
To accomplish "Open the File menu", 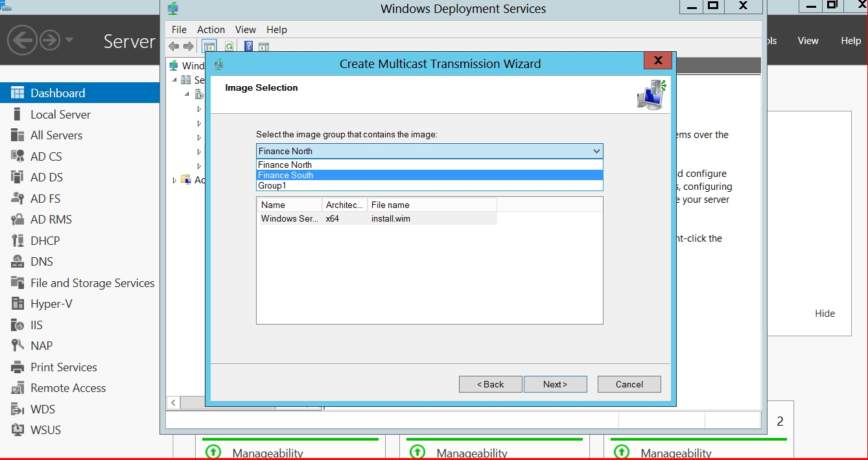I will 179,30.
